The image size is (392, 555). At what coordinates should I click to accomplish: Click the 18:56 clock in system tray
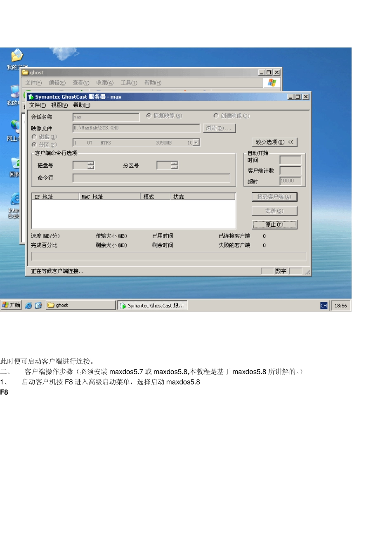click(340, 306)
